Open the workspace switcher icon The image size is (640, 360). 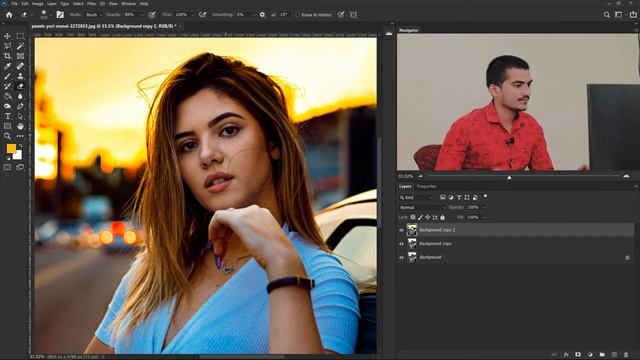[x=619, y=15]
